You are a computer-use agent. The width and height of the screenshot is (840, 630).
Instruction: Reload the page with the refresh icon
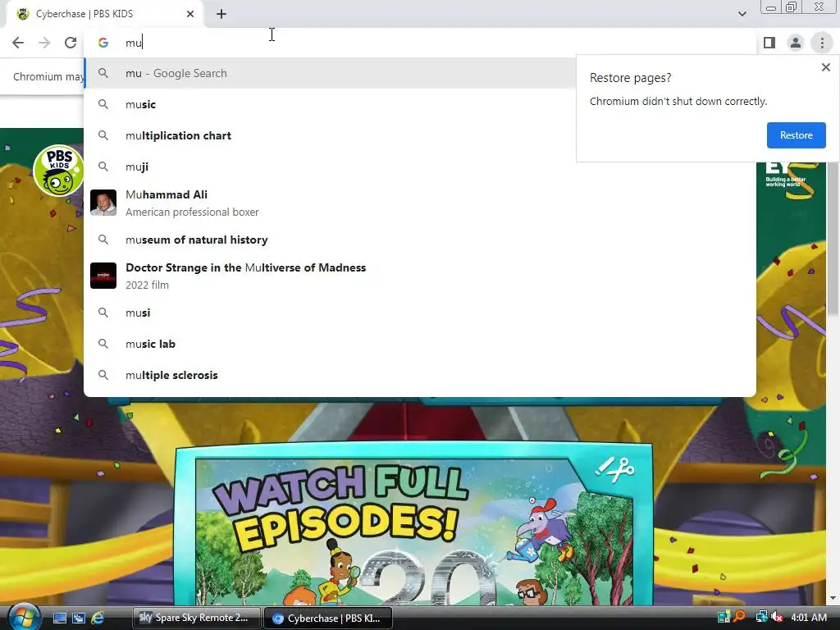pos(71,43)
